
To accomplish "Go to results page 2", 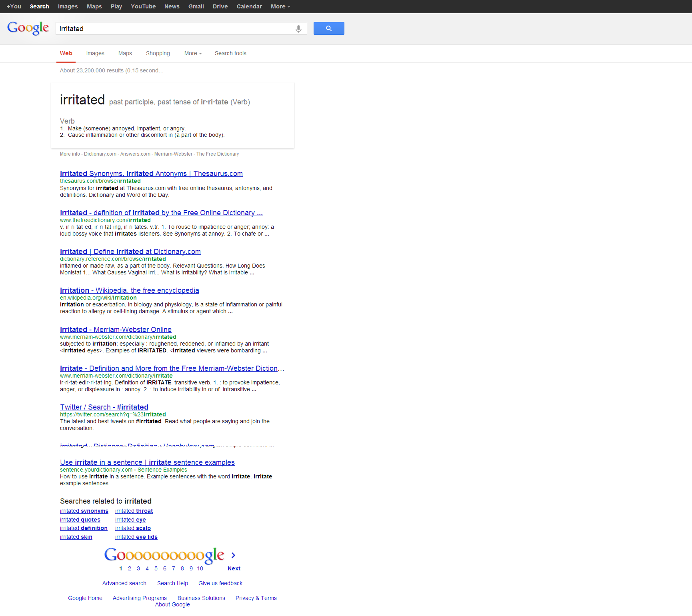I will tap(130, 568).
